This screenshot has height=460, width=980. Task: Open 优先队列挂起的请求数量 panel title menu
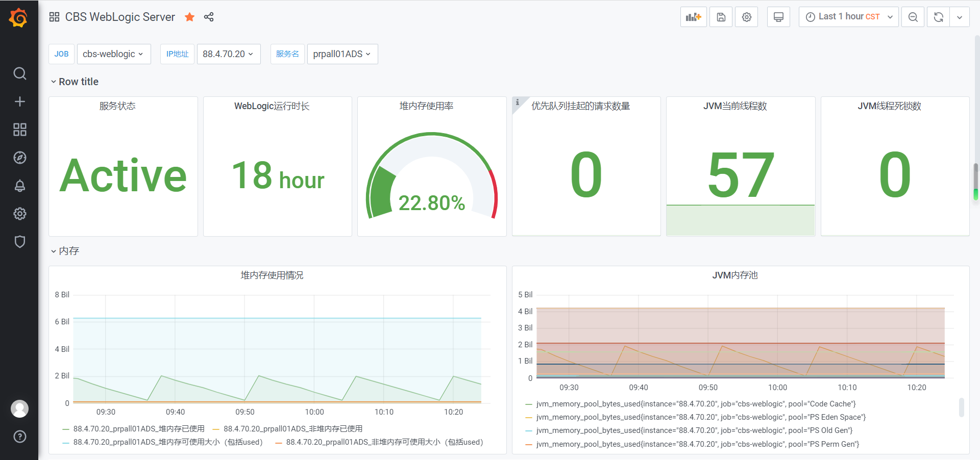(x=580, y=106)
